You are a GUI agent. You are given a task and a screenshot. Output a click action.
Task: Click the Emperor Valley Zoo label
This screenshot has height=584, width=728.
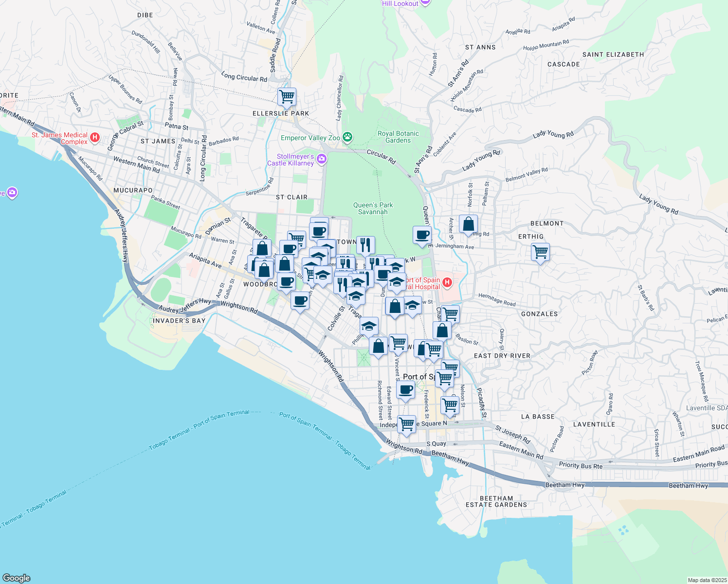coord(309,137)
